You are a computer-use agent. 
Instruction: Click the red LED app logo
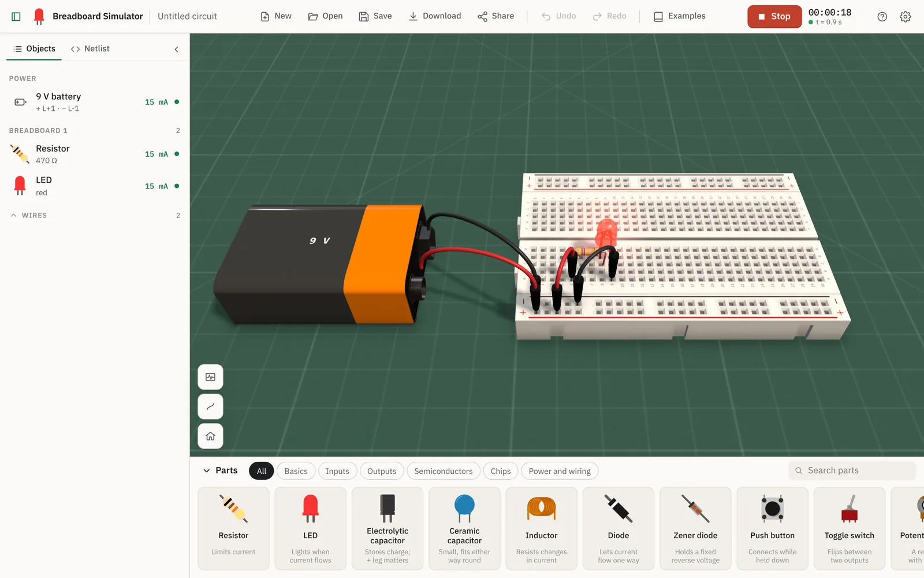coord(39,16)
